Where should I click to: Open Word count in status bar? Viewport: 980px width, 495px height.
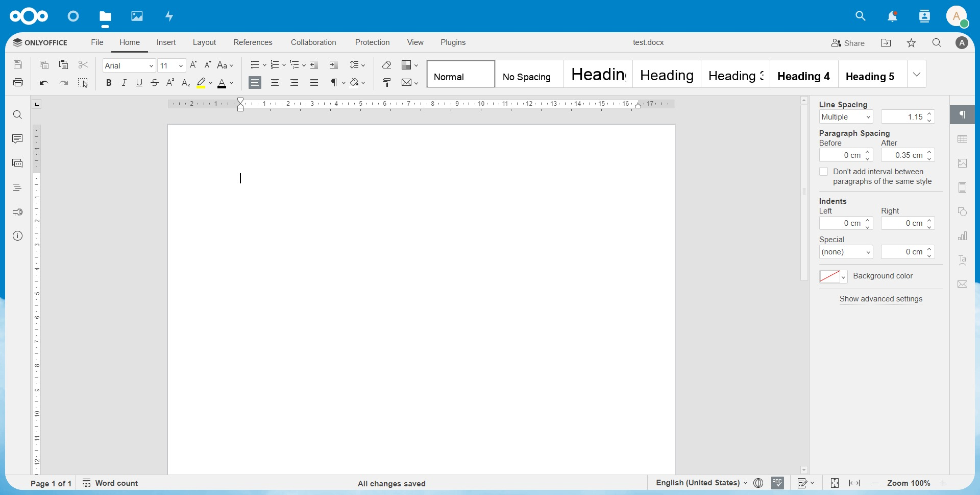click(x=110, y=483)
